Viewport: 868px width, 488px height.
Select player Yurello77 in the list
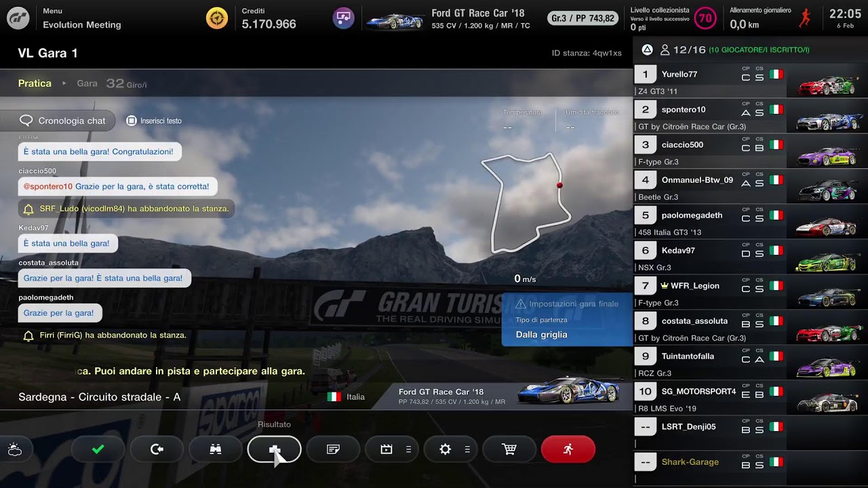(x=751, y=81)
